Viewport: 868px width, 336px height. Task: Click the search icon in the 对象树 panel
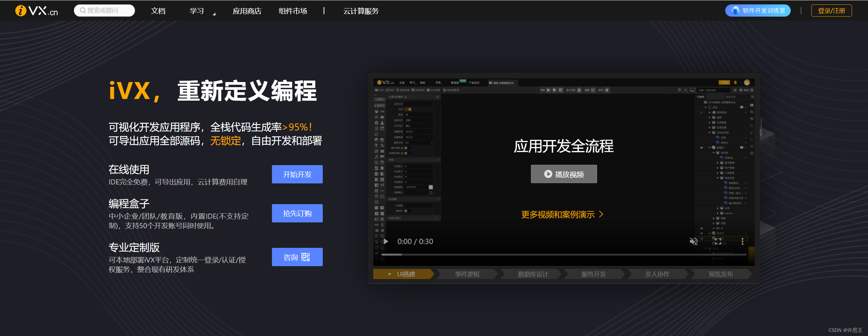point(753,97)
